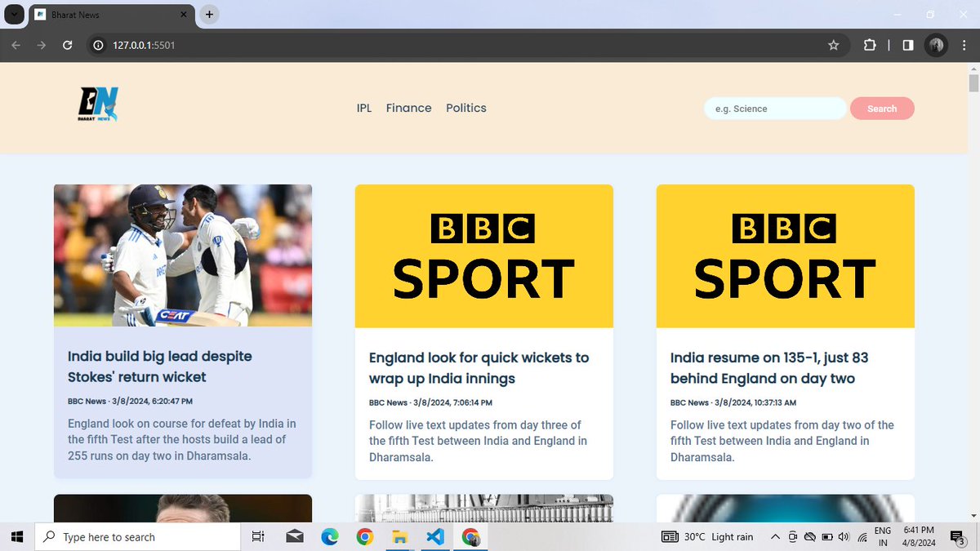The width and height of the screenshot is (980, 551).
Task: Open the tab search dropdown arrow
Action: tap(13, 14)
